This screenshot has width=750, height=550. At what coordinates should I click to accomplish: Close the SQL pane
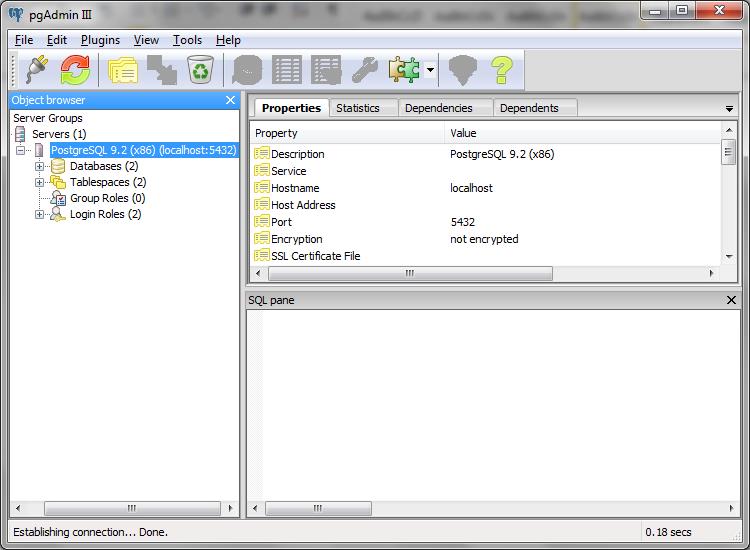pos(731,300)
